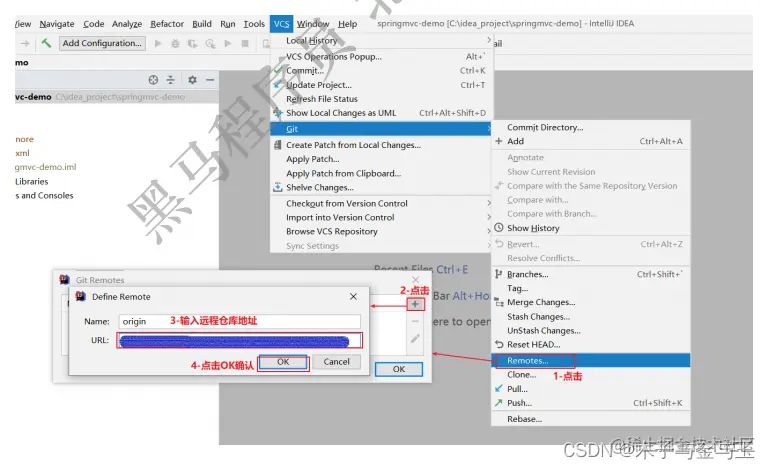Select Update Project... menu item
Image resolution: width=770 pixels, height=469 pixels.
pyautogui.click(x=382, y=85)
